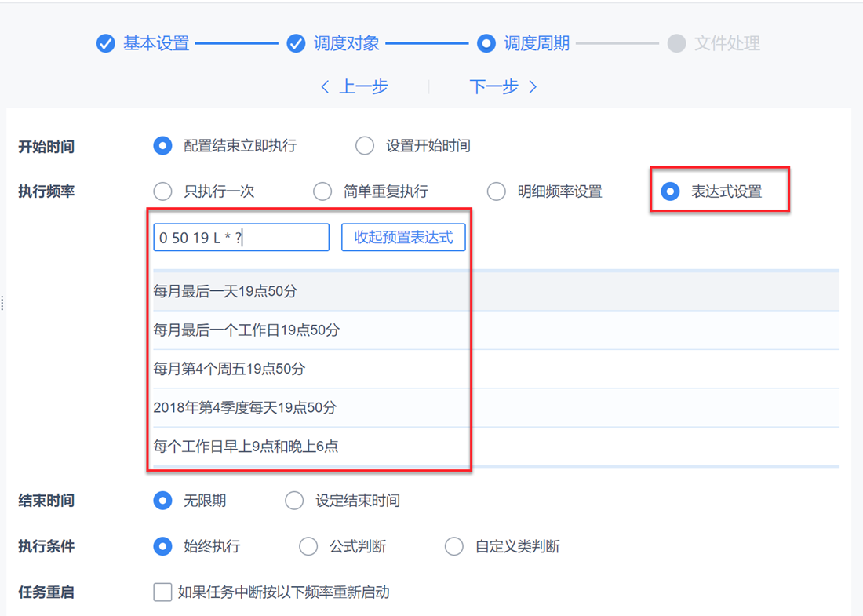The height and width of the screenshot is (616, 863).
Task: Pick preset 每月最后一天19点50分
Action: (226, 291)
